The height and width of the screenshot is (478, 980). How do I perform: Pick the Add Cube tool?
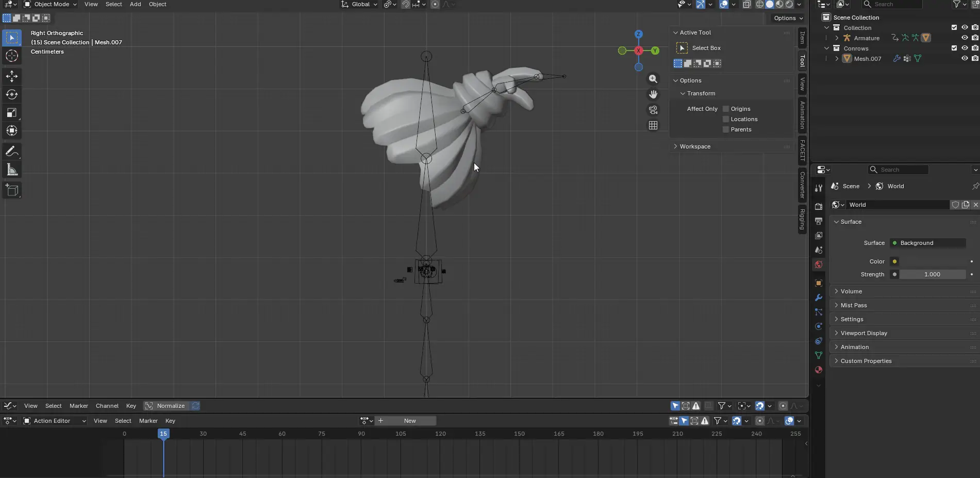[12, 191]
